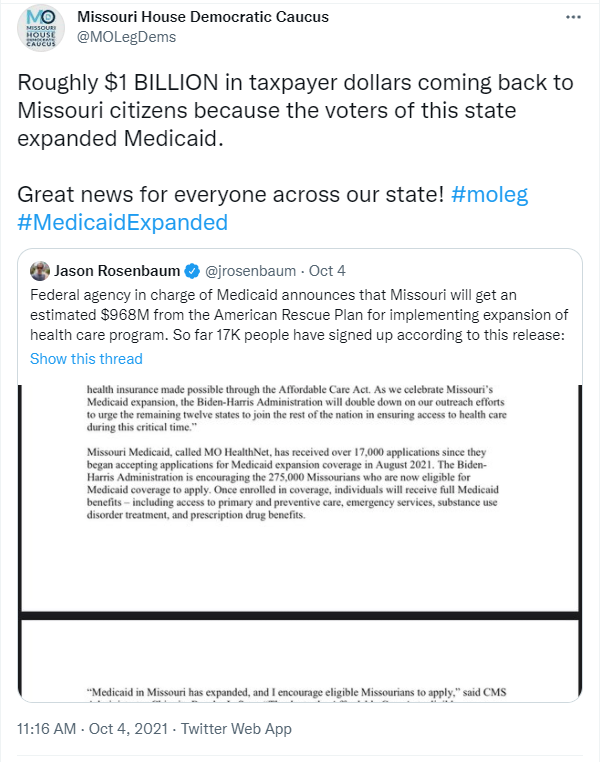The image size is (602, 762).
Task: Open the #moleg hashtag
Action: coord(489,194)
